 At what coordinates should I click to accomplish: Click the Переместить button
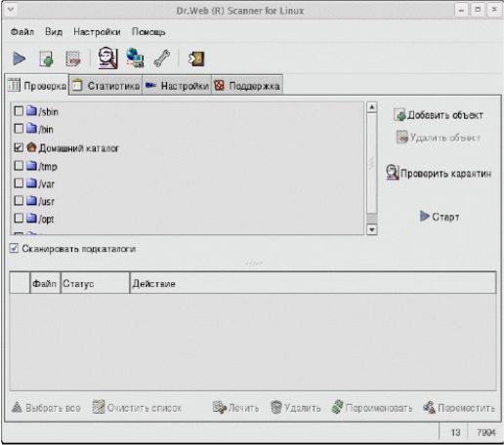point(459,408)
